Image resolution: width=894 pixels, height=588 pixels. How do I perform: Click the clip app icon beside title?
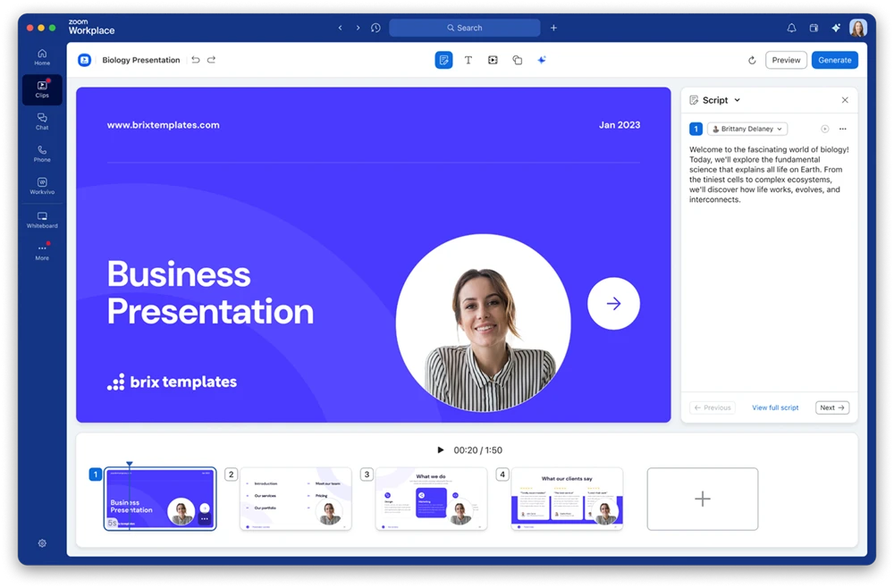(x=84, y=60)
